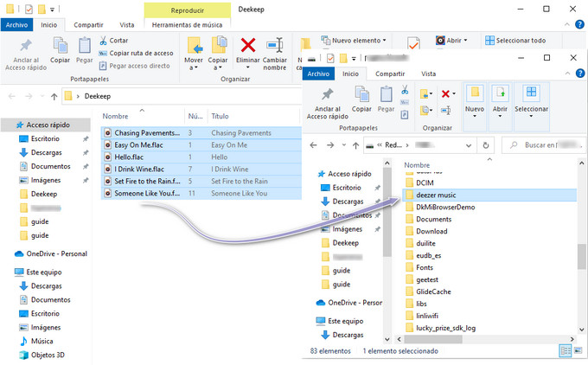Select Chasing Pavements file
Screen dimensions: 588x365
(x=201, y=133)
